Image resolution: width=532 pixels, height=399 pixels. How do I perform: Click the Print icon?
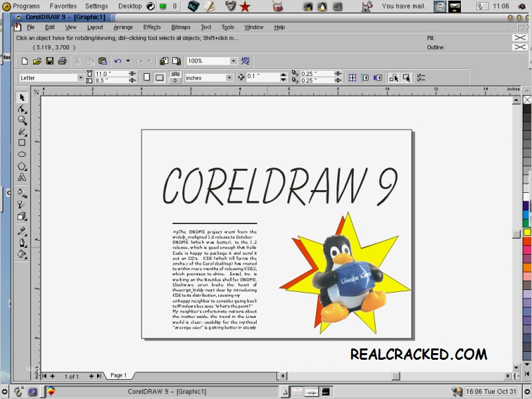click(x=62, y=61)
